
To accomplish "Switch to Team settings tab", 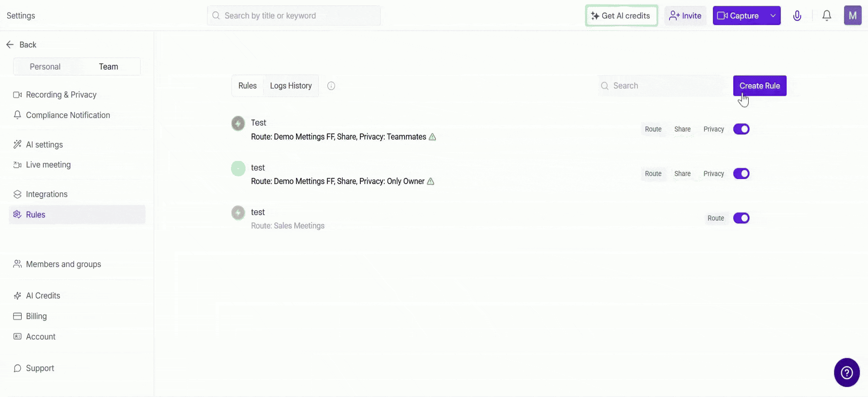I will click(x=108, y=66).
